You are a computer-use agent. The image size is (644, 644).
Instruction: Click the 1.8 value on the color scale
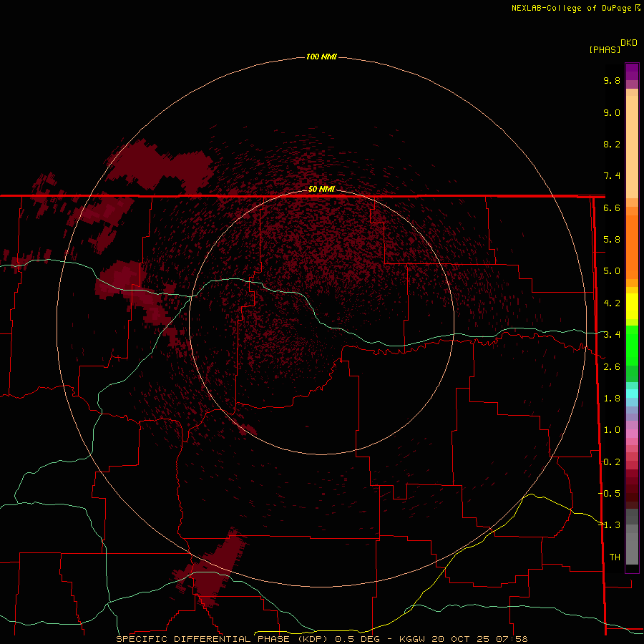coord(612,399)
